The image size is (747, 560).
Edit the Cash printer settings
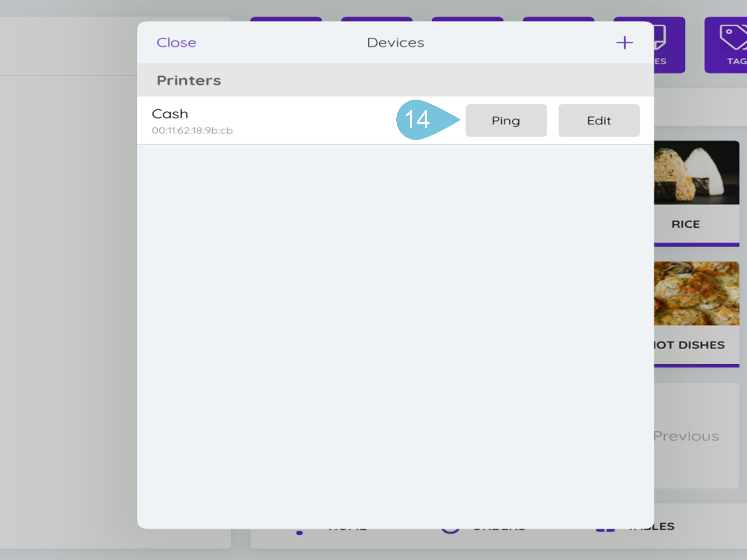coord(599,121)
